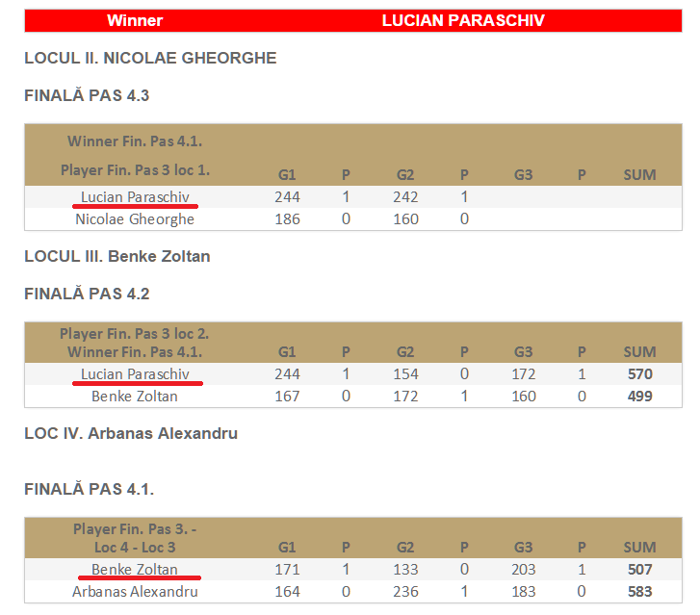Click SUM column header in Pas 4.2 table
The height and width of the screenshot is (615, 700).
pyautogui.click(x=639, y=352)
